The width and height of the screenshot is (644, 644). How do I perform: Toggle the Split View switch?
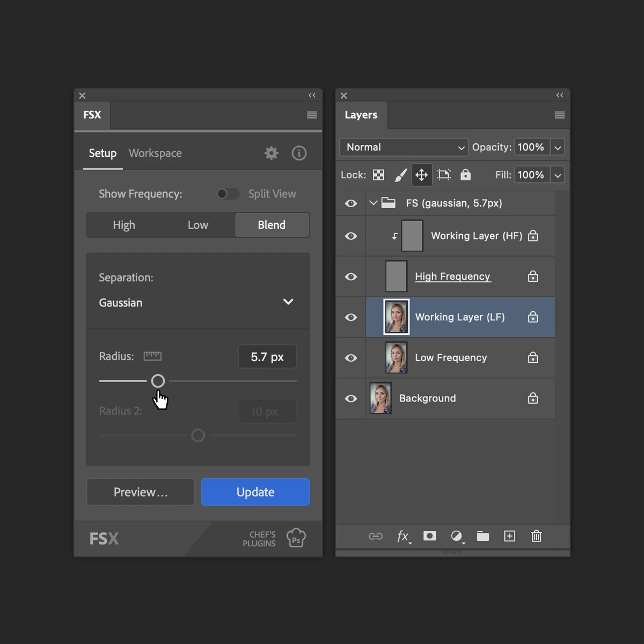pyautogui.click(x=228, y=194)
